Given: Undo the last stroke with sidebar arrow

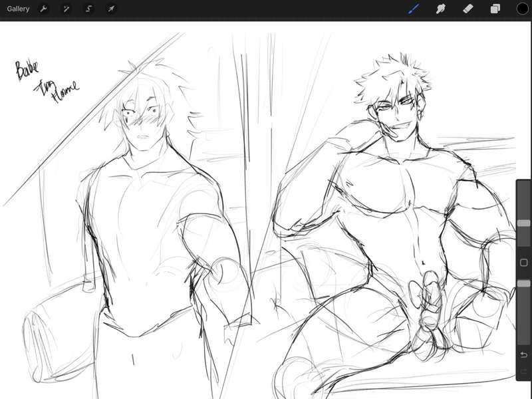Looking at the screenshot, I should (x=523, y=354).
